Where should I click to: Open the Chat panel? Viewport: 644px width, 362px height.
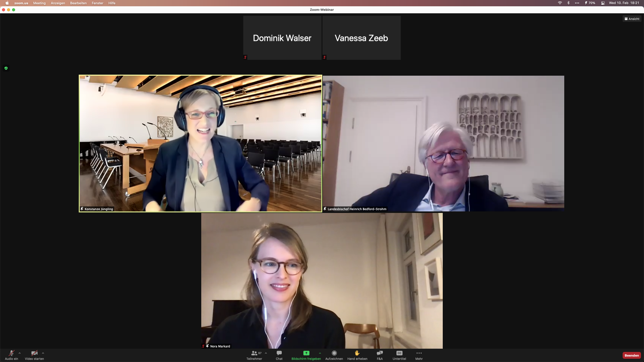(279, 355)
